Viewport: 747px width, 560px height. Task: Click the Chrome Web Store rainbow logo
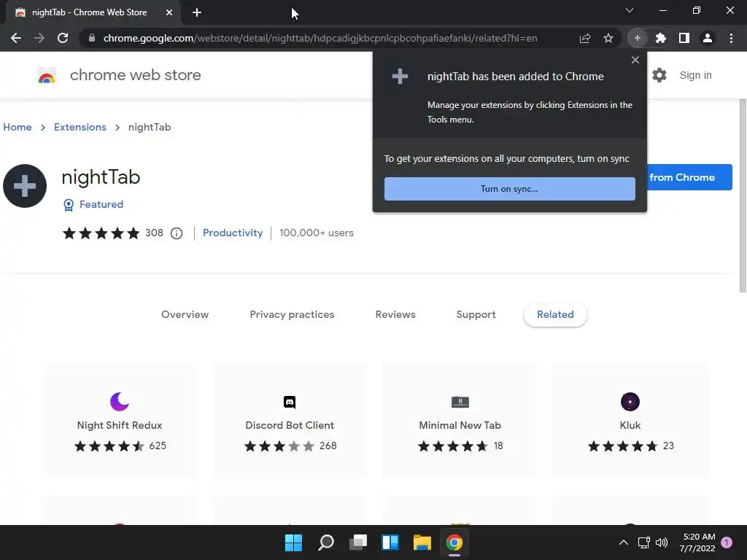pyautogui.click(x=47, y=75)
